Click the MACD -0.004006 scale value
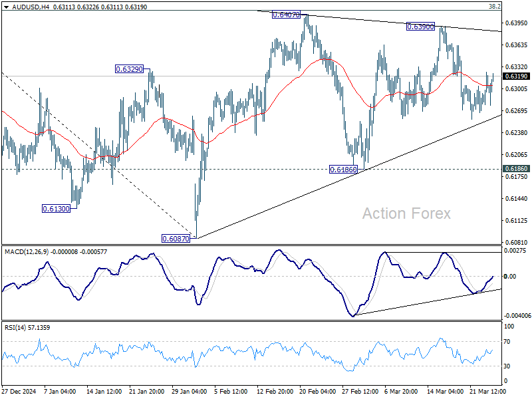Image resolution: width=532 pixels, height=399 pixels. click(x=517, y=315)
